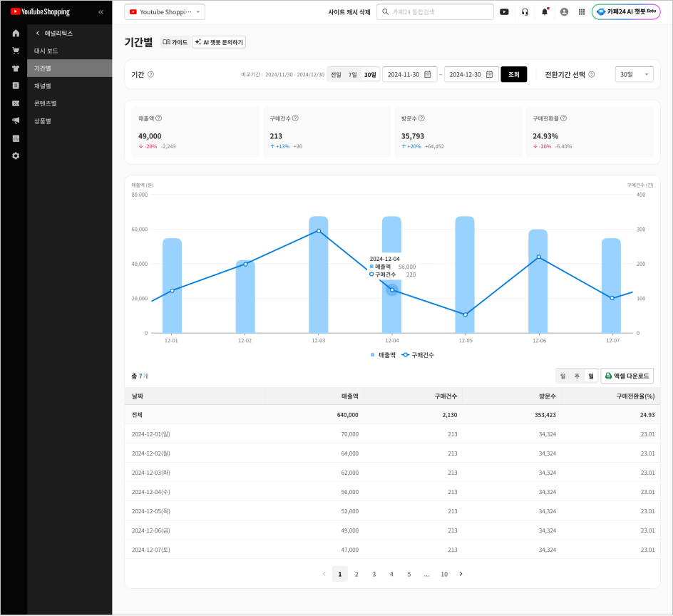Go back via 애널리틱스 chevron arrow
Screen dimensions: 673x616
click(38, 33)
